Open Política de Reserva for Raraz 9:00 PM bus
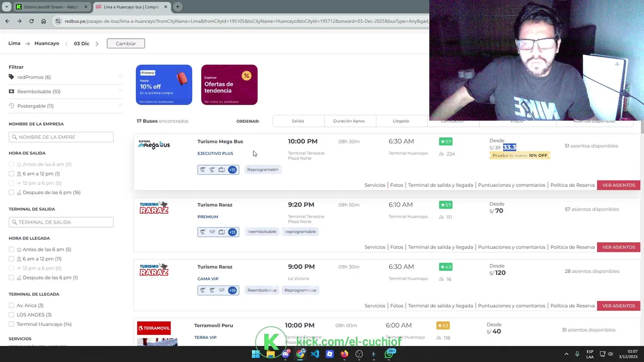644x362 pixels. (573, 306)
